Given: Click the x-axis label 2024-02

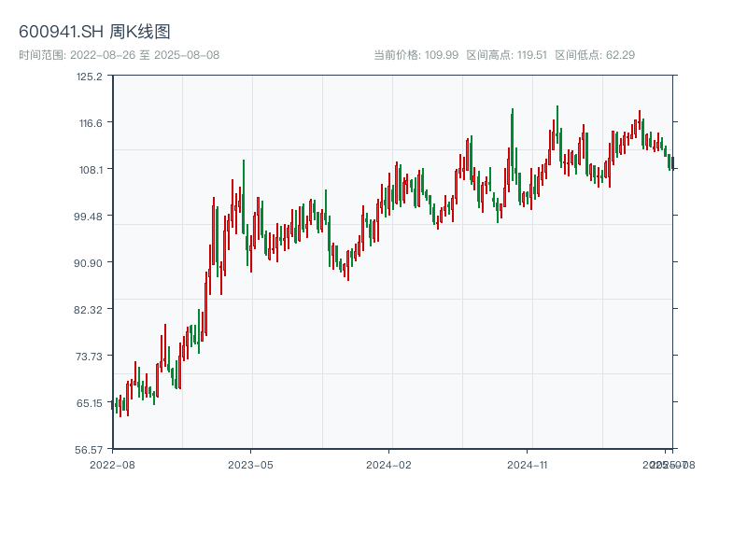Looking at the screenshot, I should pos(388,465).
